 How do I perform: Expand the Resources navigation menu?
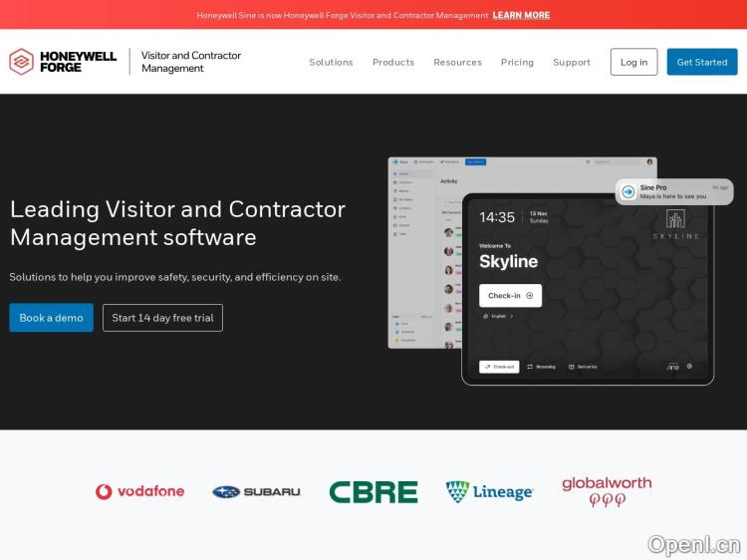(x=457, y=62)
